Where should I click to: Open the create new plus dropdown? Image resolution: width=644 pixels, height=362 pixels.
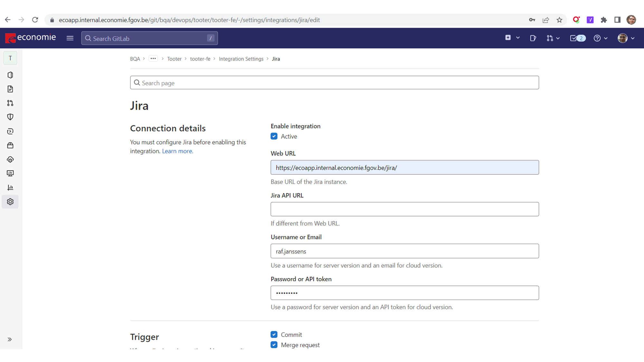pyautogui.click(x=512, y=38)
